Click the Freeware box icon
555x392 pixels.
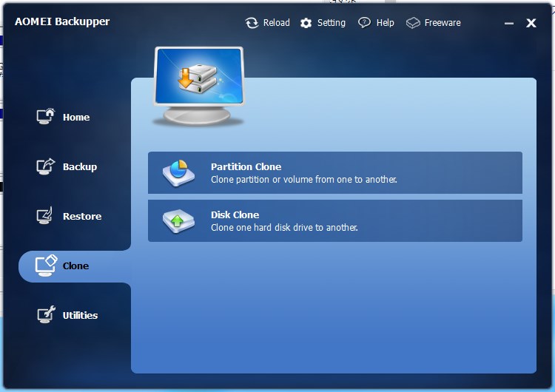pyautogui.click(x=413, y=23)
